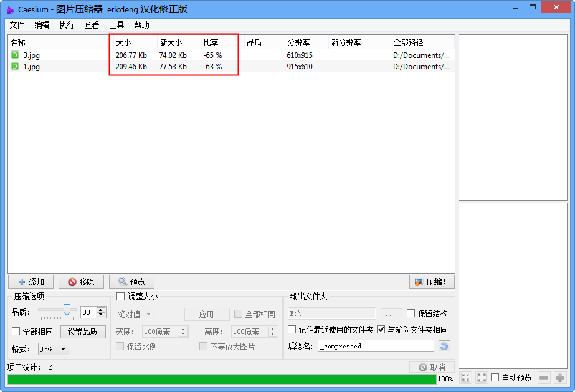The image size is (575, 392).
Task: Click the 宽度 100像素 field
Action: tap(161, 332)
